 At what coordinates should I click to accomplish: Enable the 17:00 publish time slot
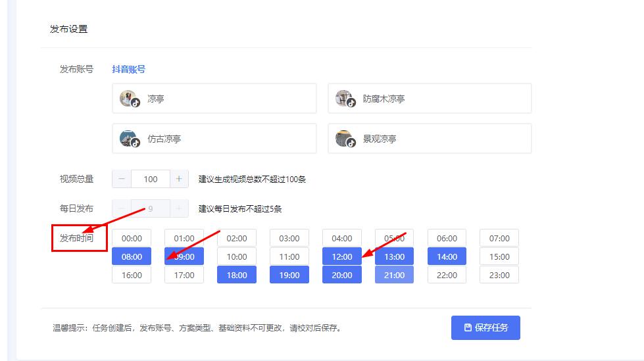(x=184, y=275)
